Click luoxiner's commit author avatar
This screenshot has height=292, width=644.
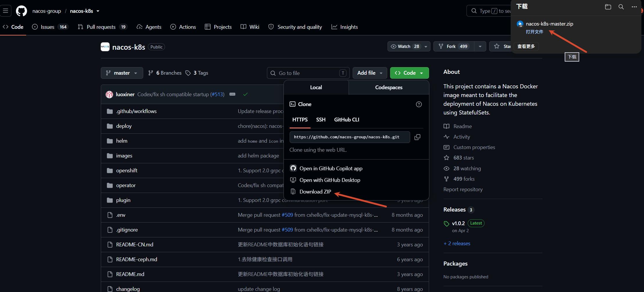109,94
